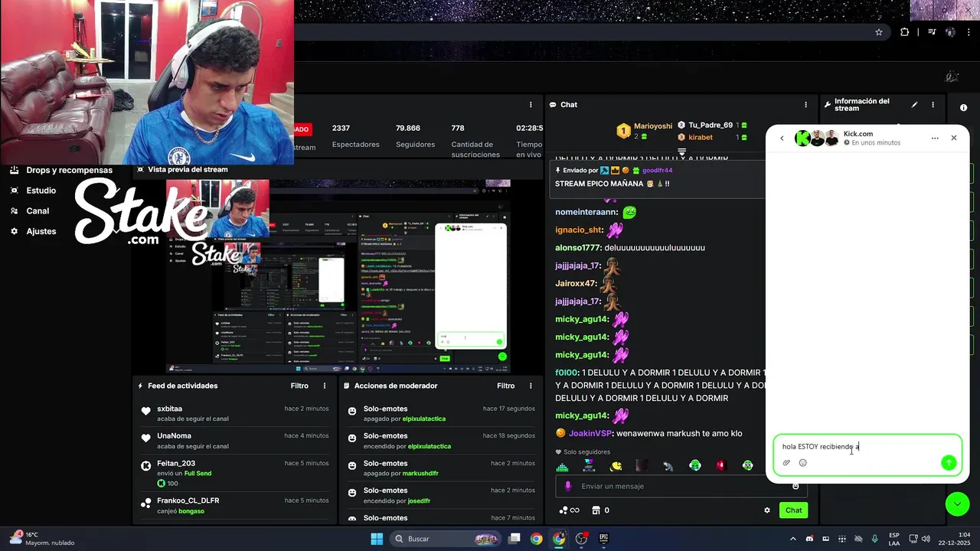Click the goodifr44 pinned message sender
The height and width of the screenshot is (551, 980).
point(657,171)
